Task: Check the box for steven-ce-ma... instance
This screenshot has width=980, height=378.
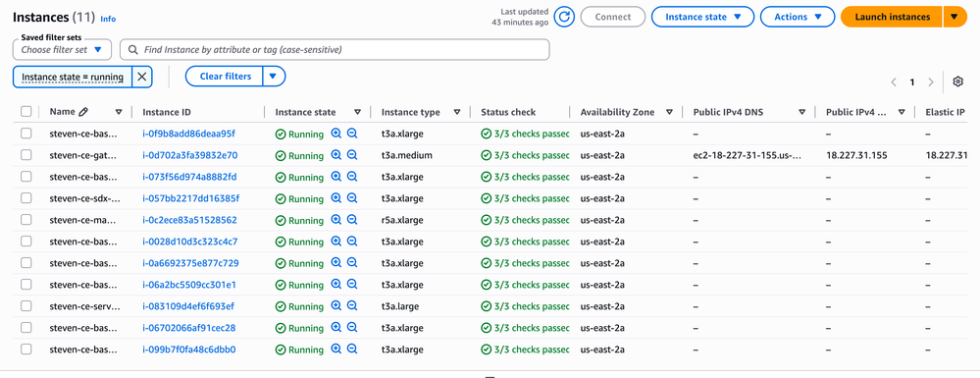Action: click(26, 220)
